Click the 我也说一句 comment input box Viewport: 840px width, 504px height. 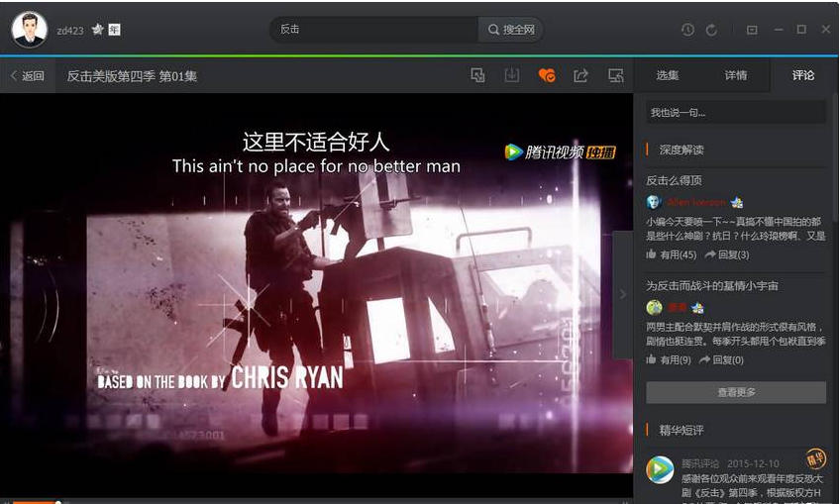click(735, 113)
